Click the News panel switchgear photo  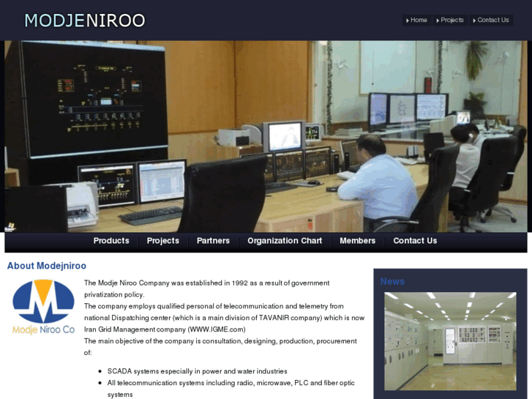450,341
